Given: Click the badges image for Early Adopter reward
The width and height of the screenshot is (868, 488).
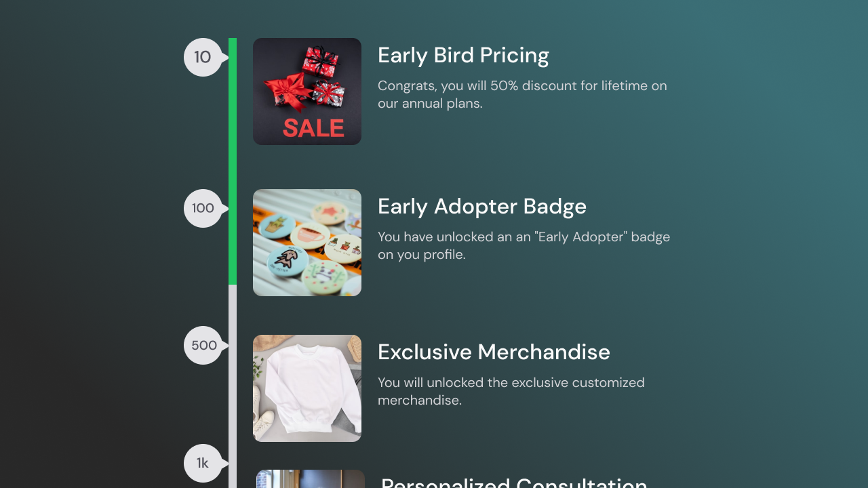Looking at the screenshot, I should click(307, 242).
